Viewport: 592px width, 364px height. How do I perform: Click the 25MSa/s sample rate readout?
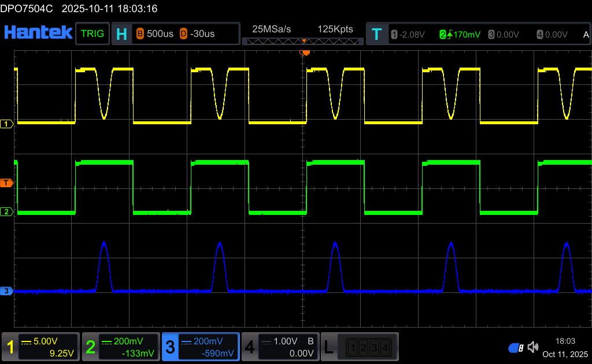(272, 29)
